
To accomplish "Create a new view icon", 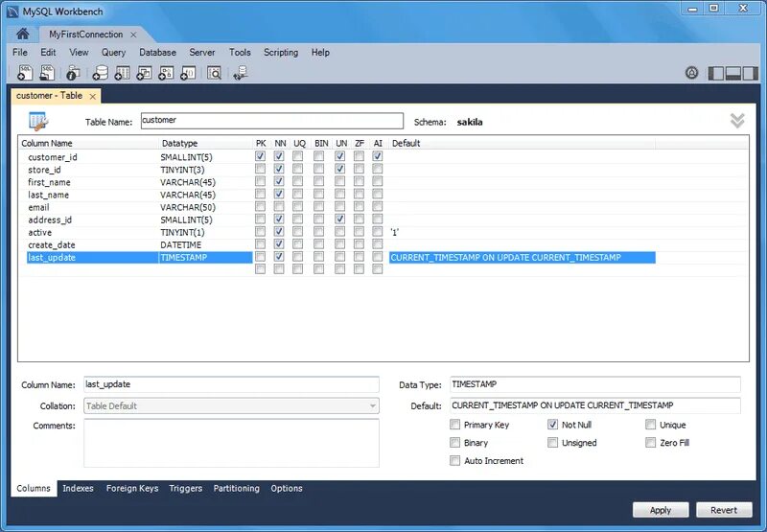I will pyautogui.click(x=144, y=73).
